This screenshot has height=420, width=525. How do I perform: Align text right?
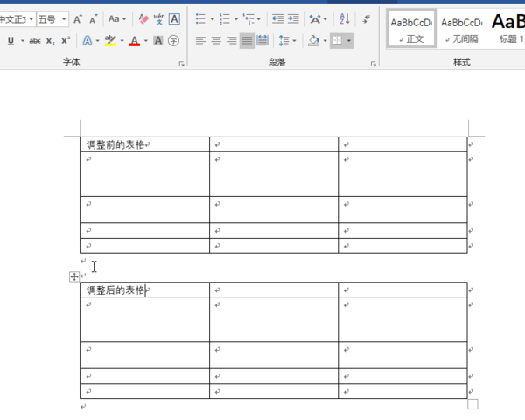coord(231,41)
